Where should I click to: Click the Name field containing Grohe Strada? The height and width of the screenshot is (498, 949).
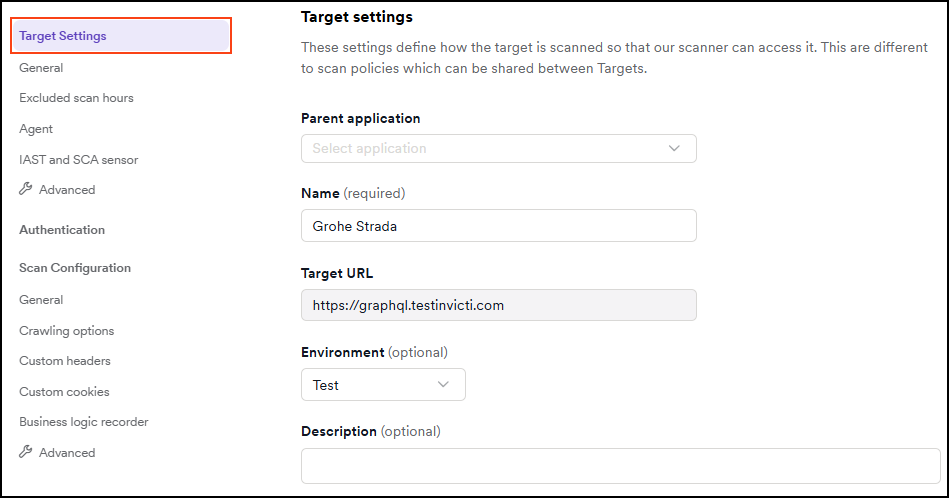click(x=498, y=226)
